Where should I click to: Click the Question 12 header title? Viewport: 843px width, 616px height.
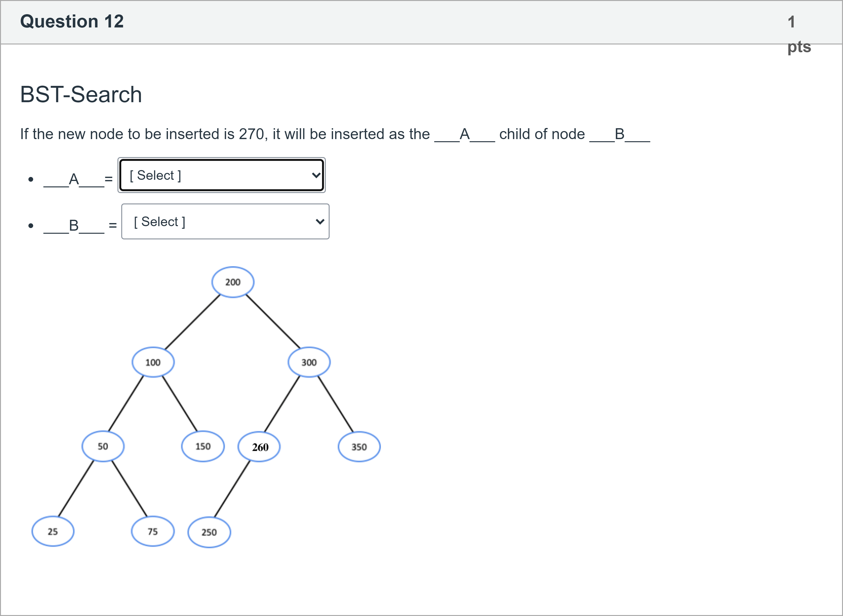click(x=72, y=21)
